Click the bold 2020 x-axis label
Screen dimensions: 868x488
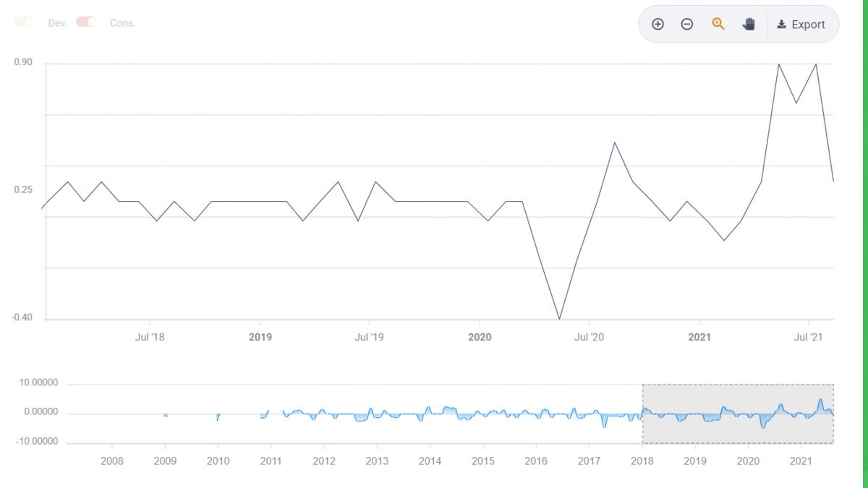coord(480,337)
